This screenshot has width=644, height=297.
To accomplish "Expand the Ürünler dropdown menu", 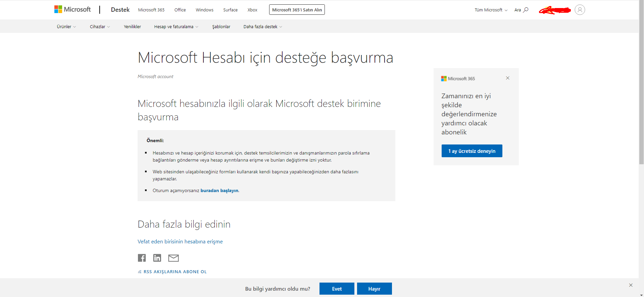I will tap(66, 26).
